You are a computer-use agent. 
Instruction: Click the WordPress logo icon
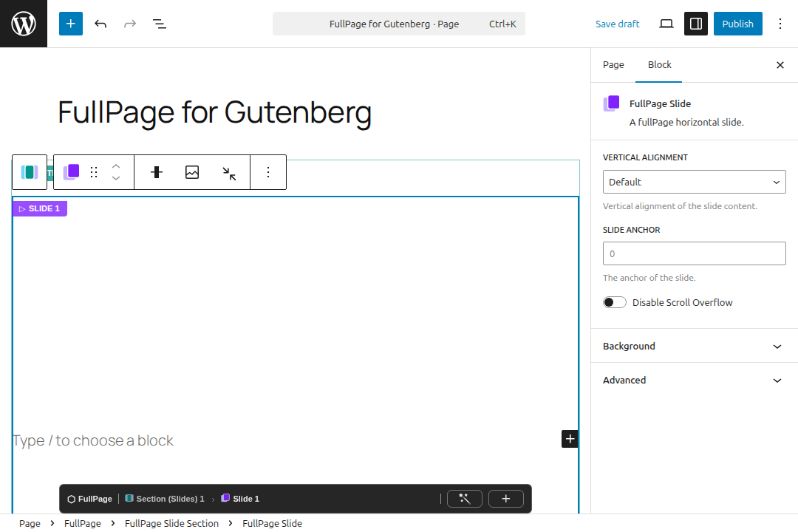pos(24,24)
